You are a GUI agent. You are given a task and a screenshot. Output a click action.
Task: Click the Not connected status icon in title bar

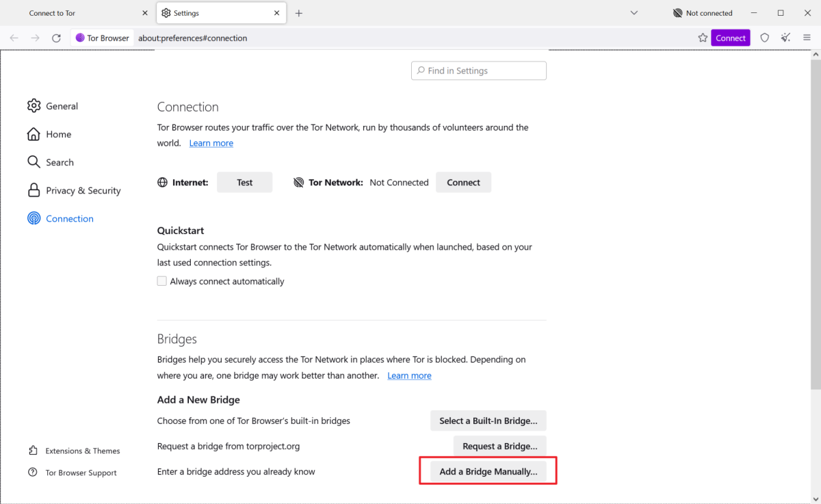(677, 13)
